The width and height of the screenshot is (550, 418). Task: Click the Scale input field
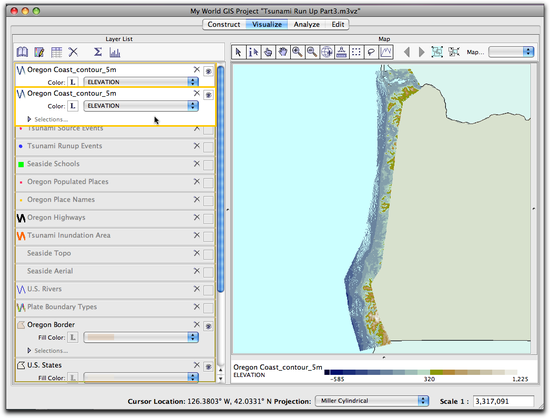coord(503,401)
